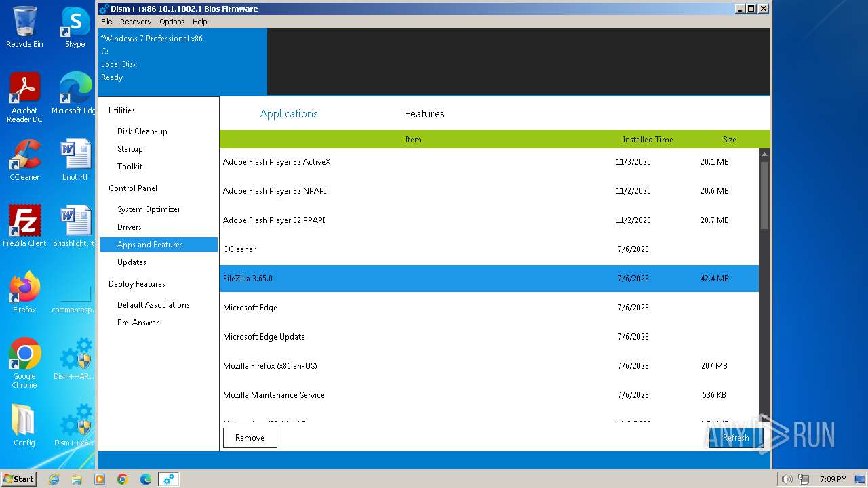Click the taskbar clock showing 7:09 PM
This screenshot has width=868, height=488.
[833, 479]
